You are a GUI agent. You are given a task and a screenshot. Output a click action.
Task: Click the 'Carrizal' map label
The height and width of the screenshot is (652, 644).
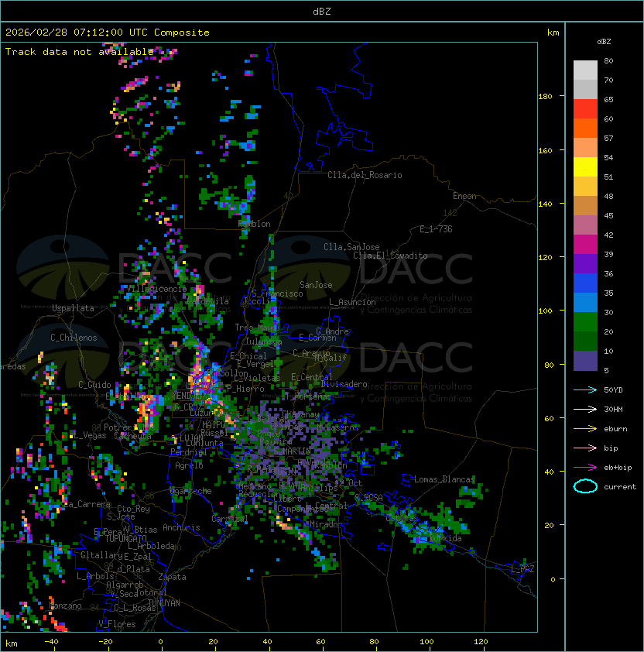click(x=229, y=519)
